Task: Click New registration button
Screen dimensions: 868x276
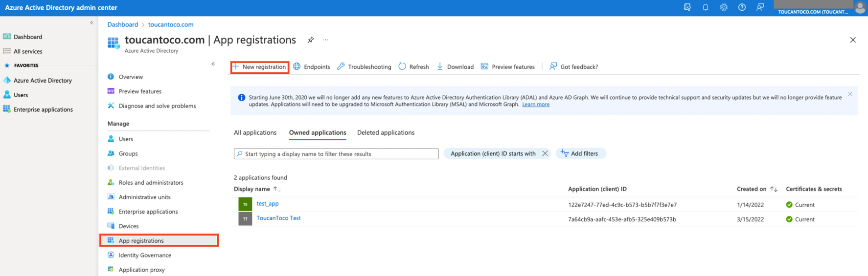Action: pyautogui.click(x=260, y=67)
